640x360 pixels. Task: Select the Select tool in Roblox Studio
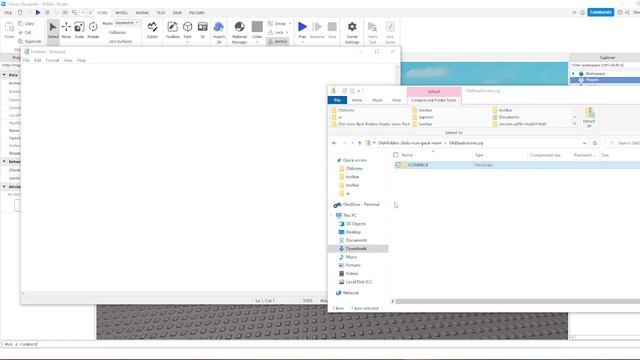pos(53,30)
